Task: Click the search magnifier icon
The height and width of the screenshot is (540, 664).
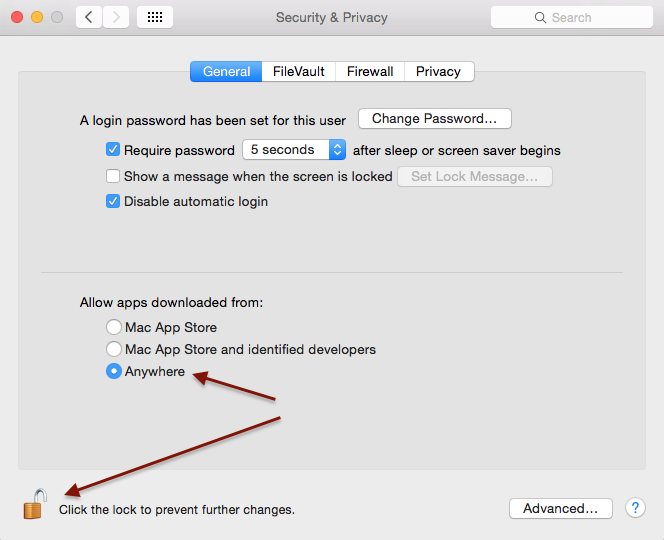Action: pyautogui.click(x=540, y=17)
